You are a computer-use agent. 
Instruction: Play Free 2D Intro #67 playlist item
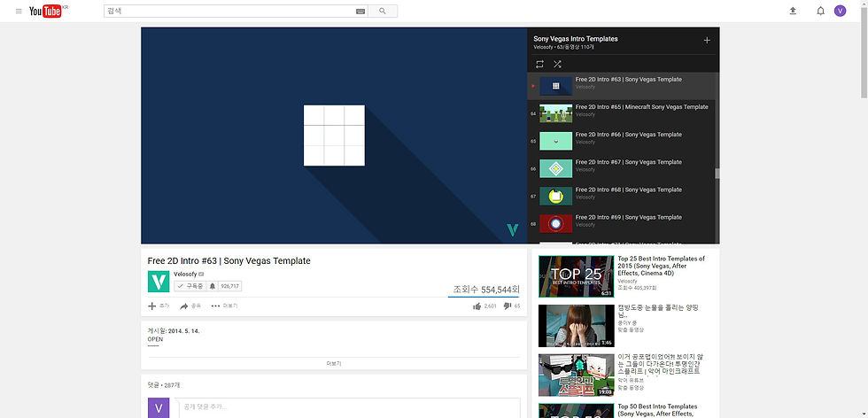coord(621,169)
